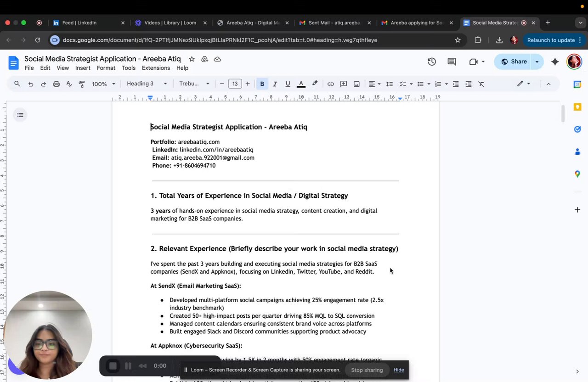Reload the current page
Viewport: 588px width, 382px height.
[x=38, y=40]
